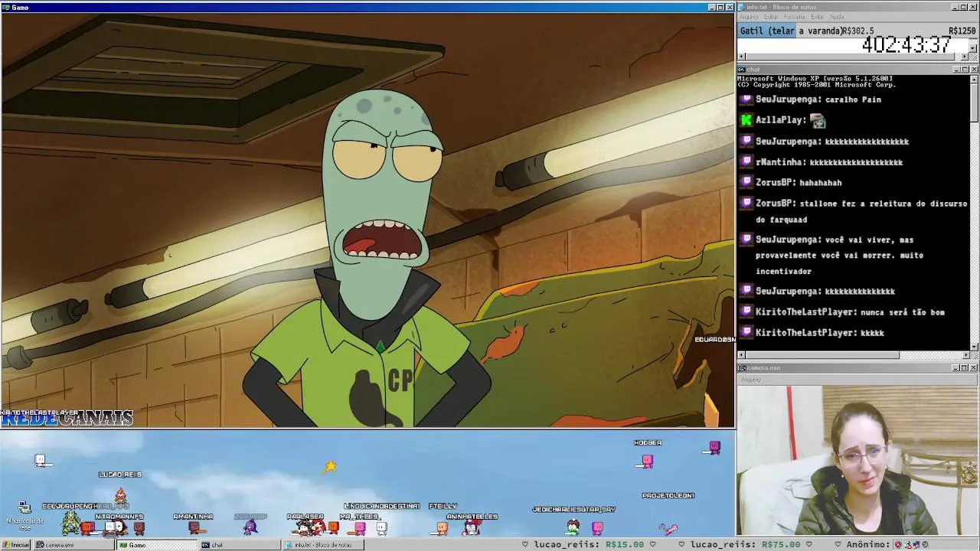Click the JEDICHARLIESSTAR_SAY character sprite
Screen dimensions: 980x551
(x=573, y=527)
